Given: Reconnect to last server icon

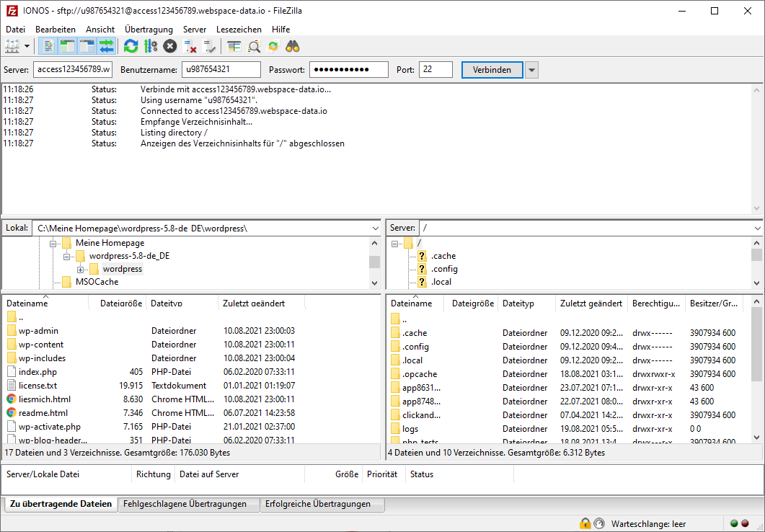Looking at the screenshot, I should click(209, 46).
